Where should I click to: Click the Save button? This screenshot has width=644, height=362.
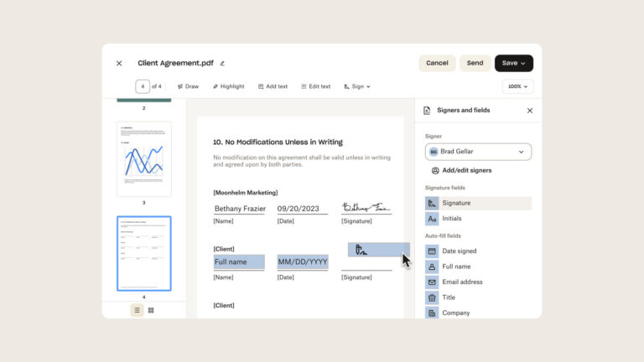513,63
